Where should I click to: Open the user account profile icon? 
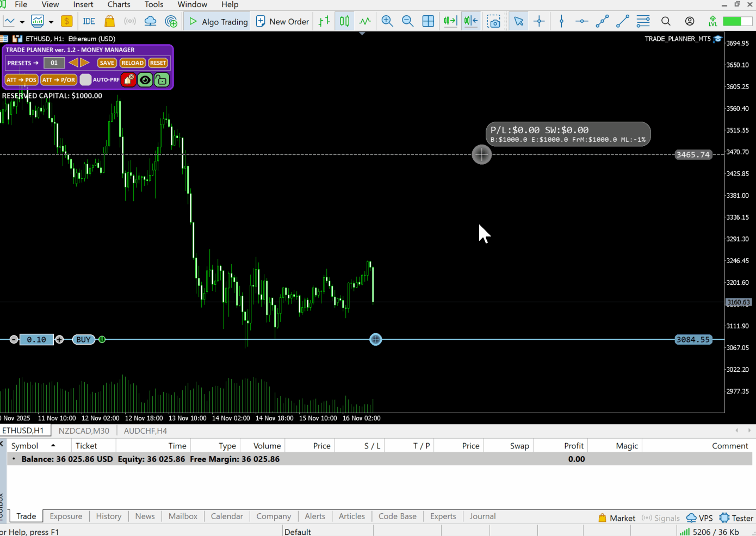click(690, 21)
